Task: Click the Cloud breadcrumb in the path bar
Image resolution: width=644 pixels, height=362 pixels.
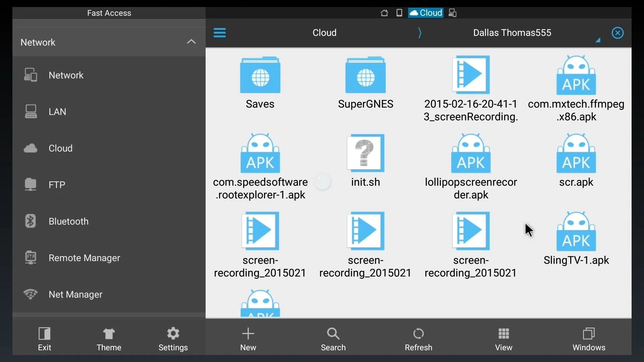Action: pyautogui.click(x=324, y=33)
